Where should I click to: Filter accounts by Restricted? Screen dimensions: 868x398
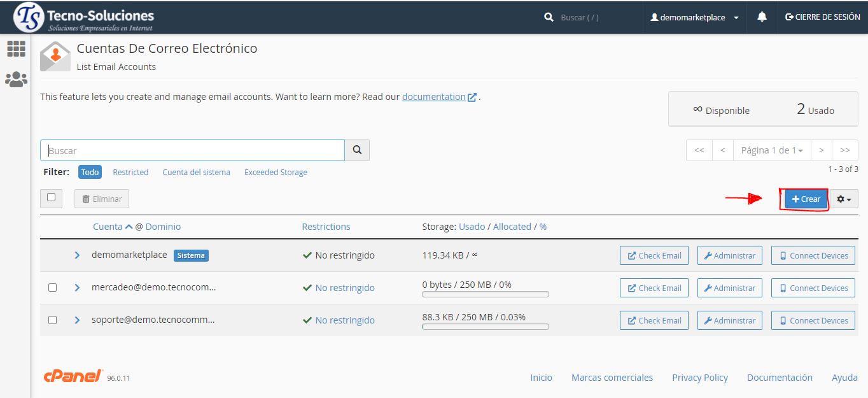click(130, 172)
